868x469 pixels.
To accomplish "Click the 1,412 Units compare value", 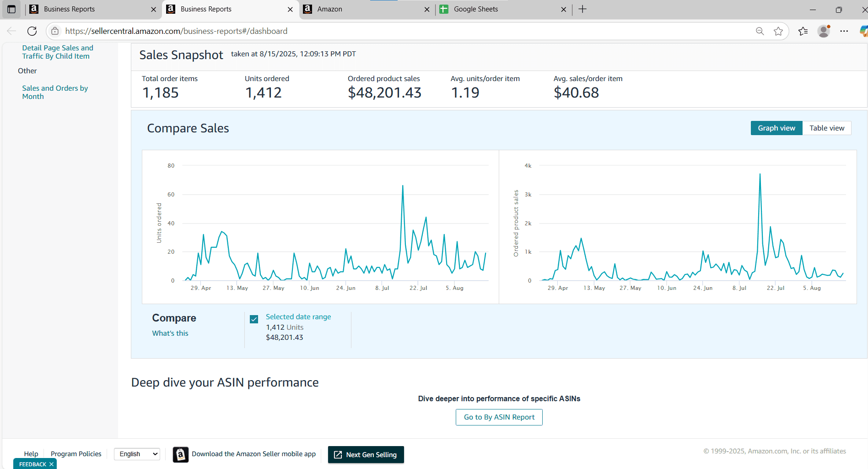I will [285, 327].
